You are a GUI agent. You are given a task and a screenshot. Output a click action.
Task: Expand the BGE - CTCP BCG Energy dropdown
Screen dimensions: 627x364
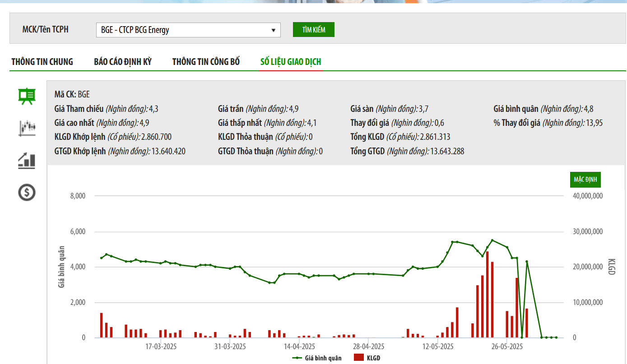188,30
